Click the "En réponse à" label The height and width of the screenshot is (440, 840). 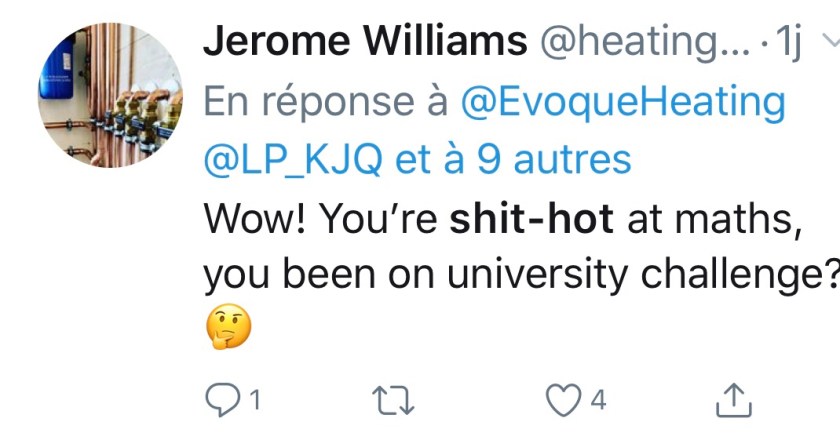326,102
